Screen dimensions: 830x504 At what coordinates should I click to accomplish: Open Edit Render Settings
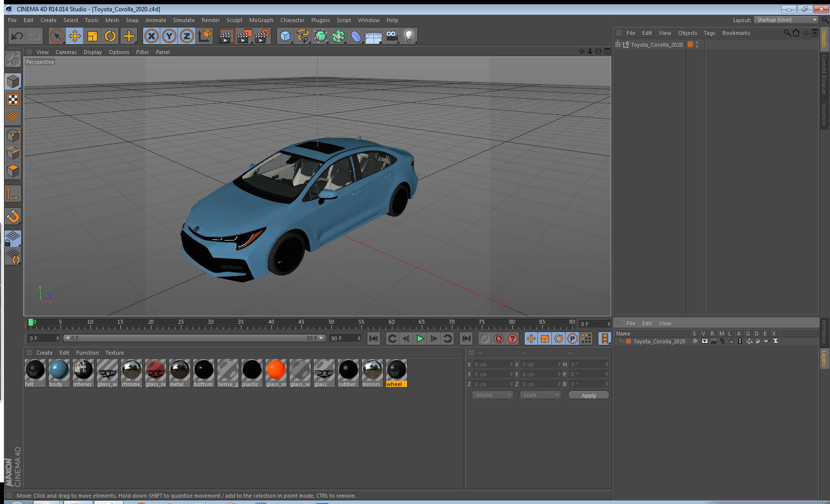pyautogui.click(x=263, y=36)
